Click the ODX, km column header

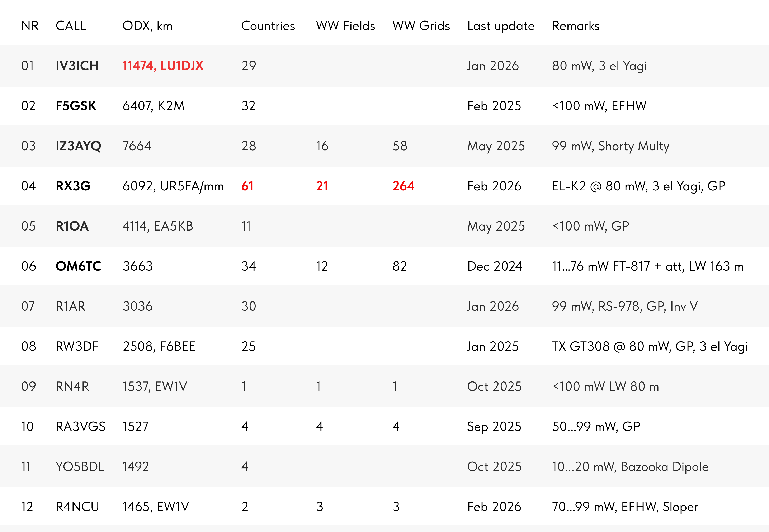[147, 26]
